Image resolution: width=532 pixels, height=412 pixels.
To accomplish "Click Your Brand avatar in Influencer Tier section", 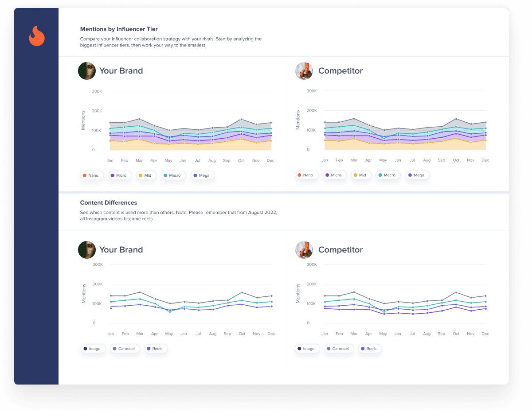I will click(x=87, y=71).
